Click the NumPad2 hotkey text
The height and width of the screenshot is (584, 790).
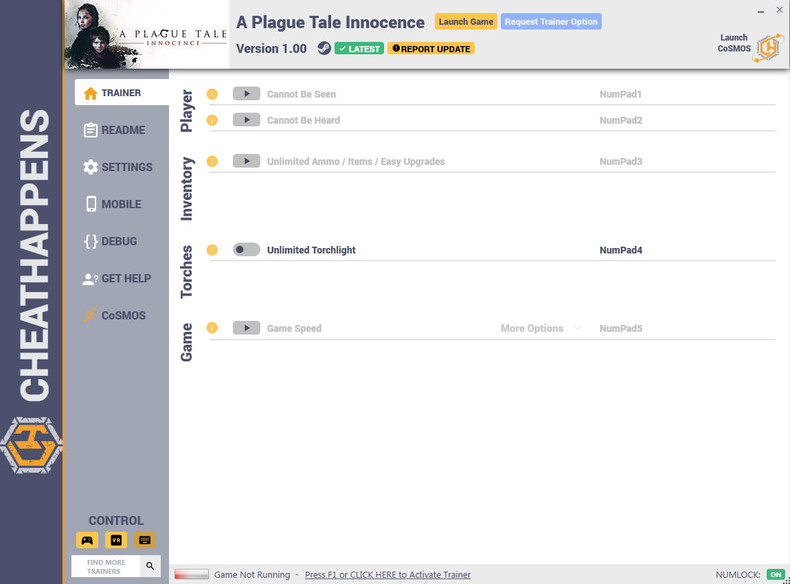coord(621,120)
